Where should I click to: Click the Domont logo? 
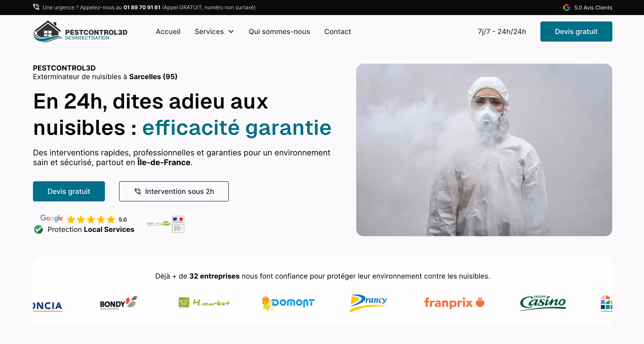(288, 303)
